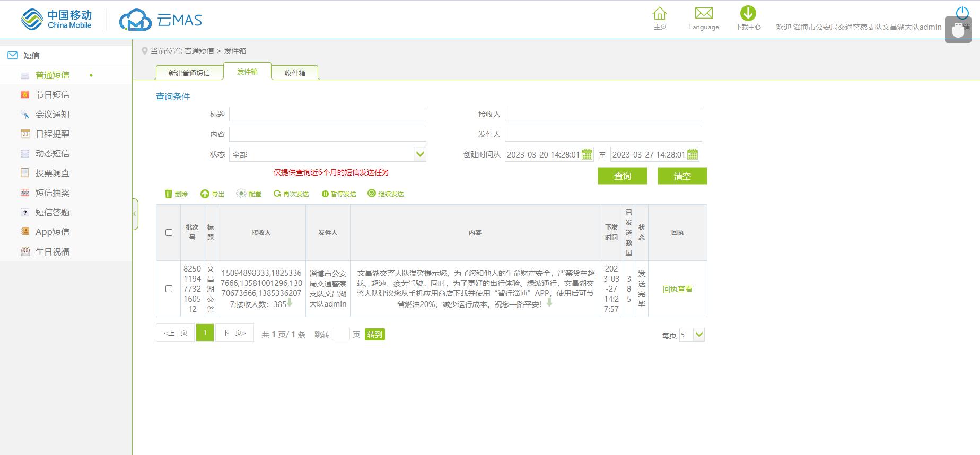The image size is (980, 455).
Task: Click the 淄博市公安局 sender cell
Action: click(x=328, y=288)
